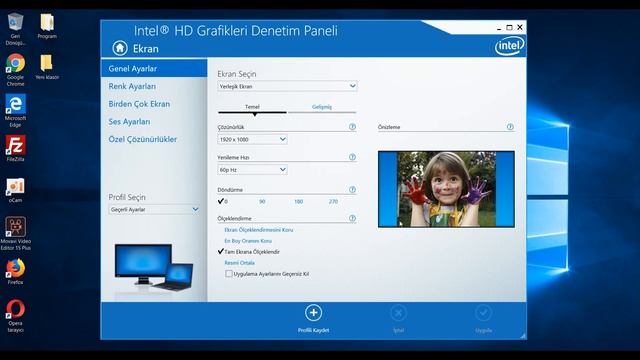The height and width of the screenshot is (360, 640).
Task: Open the refresh rate 60p Hz dropdown
Action: coord(252,169)
